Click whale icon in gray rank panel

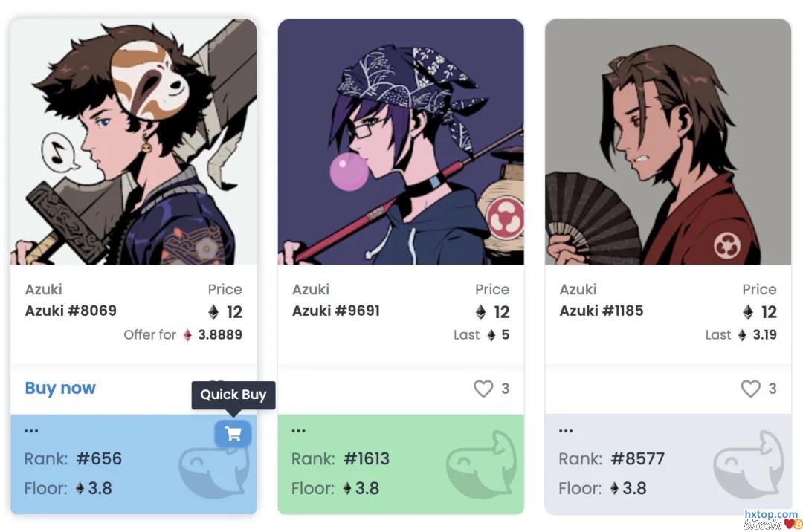pyautogui.click(x=749, y=464)
